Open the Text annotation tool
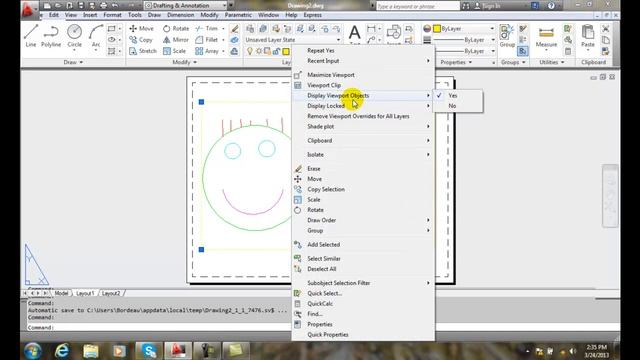Screen dimensions: 640x360 tap(355, 34)
